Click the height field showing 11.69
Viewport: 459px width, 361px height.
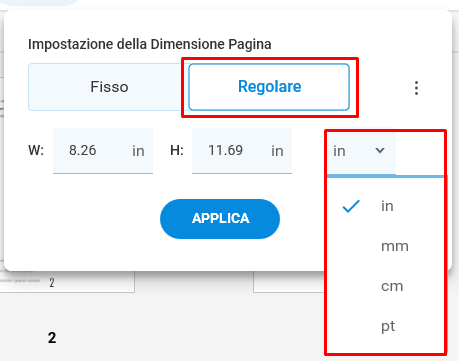click(x=242, y=151)
